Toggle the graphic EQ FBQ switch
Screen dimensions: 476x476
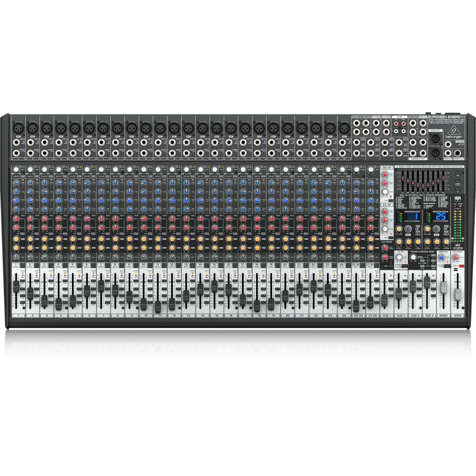pos(458,173)
